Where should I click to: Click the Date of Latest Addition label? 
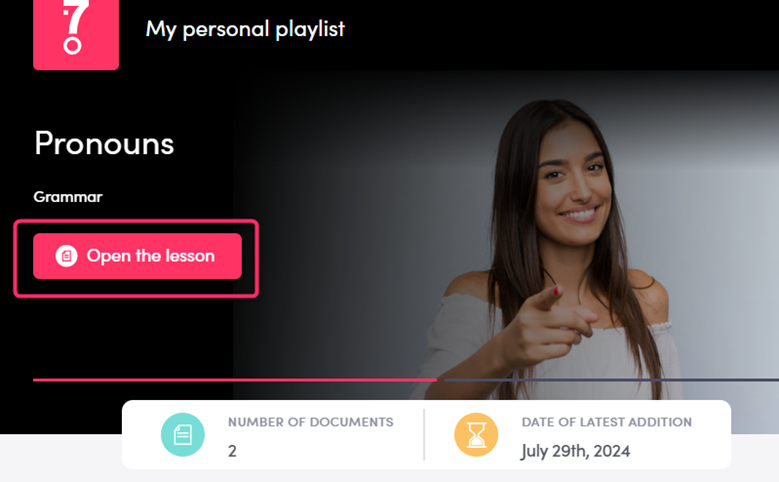tap(607, 422)
